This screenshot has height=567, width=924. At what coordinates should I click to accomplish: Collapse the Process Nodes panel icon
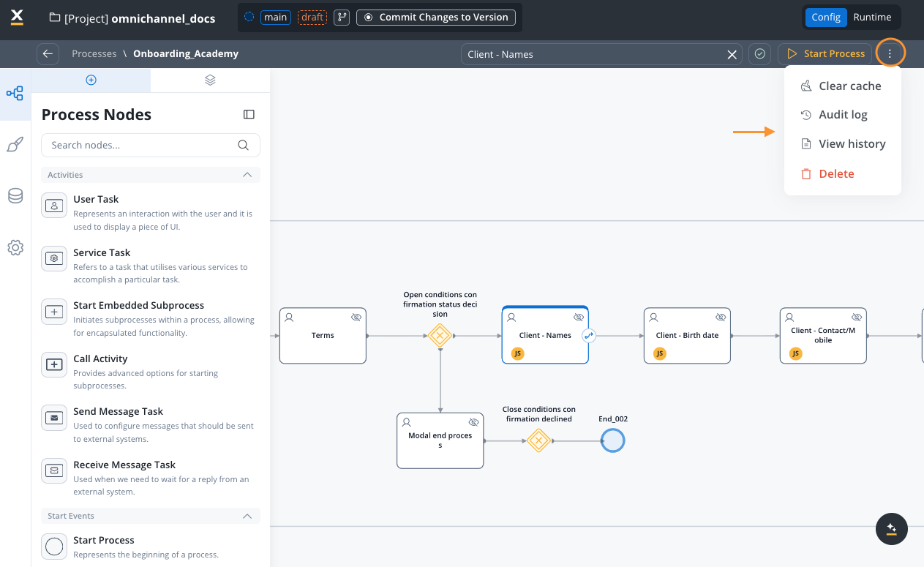(249, 114)
